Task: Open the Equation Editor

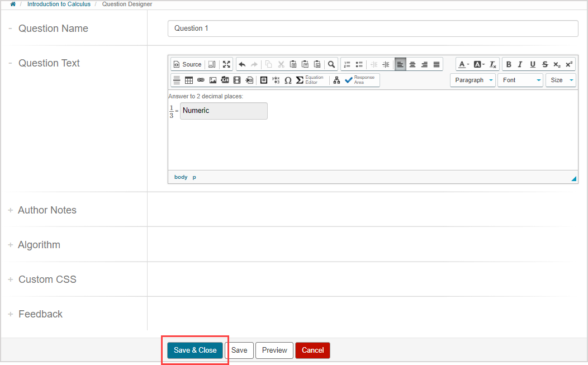Action: coord(308,79)
